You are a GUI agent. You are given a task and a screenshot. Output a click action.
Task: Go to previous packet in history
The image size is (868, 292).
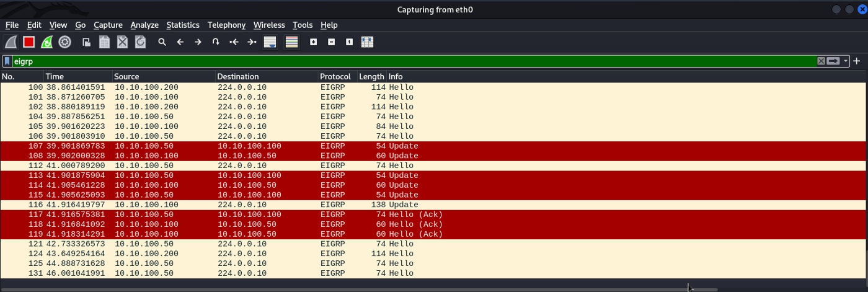[180, 42]
